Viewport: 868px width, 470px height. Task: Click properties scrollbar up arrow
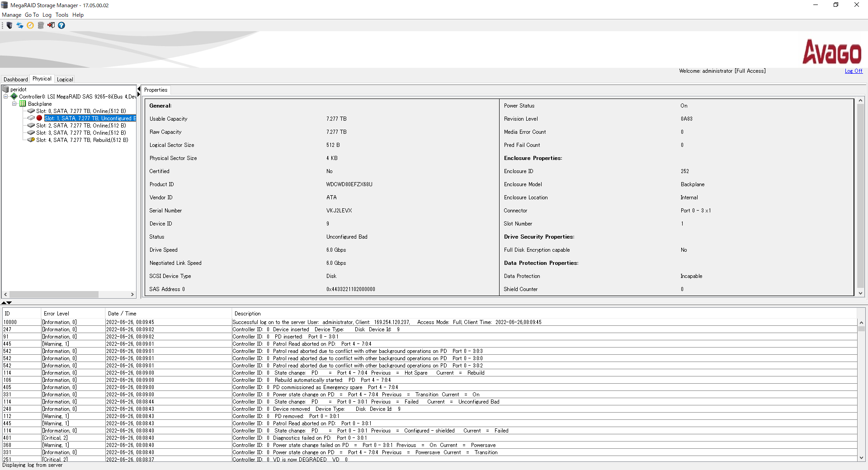861,100
